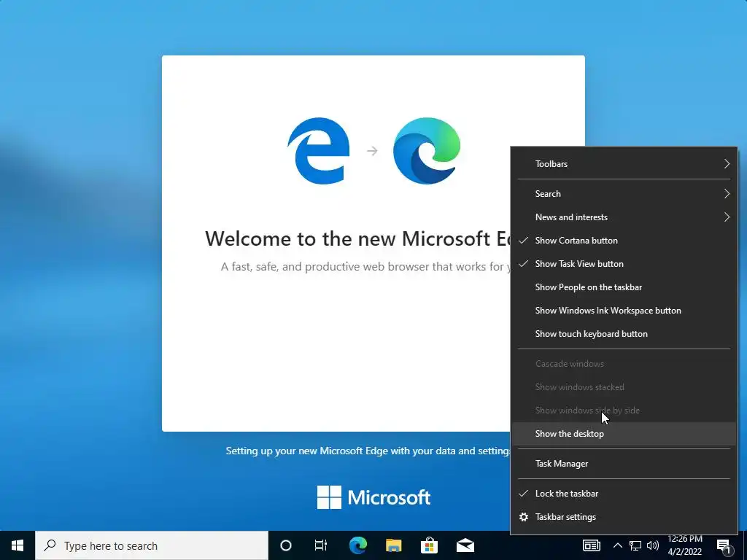Open the News and interests submenu
747x560 pixels.
click(x=624, y=217)
